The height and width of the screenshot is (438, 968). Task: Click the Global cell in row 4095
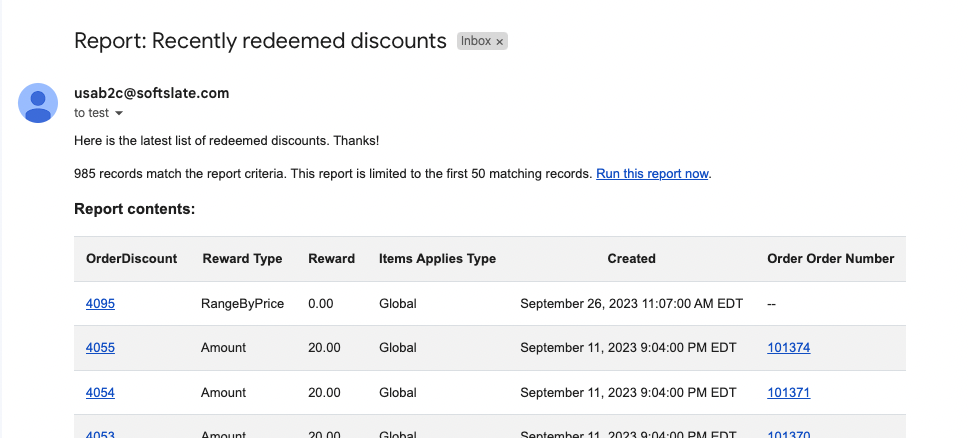pyautogui.click(x=398, y=303)
